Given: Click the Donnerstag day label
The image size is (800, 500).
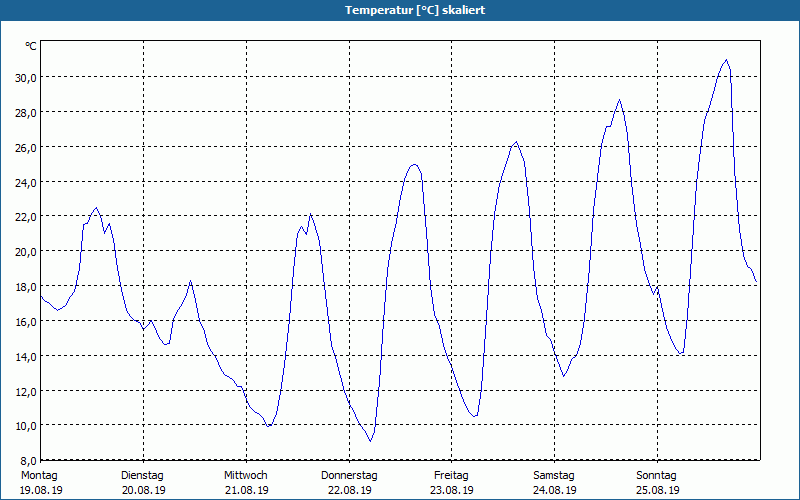Looking at the screenshot, I should (349, 476).
